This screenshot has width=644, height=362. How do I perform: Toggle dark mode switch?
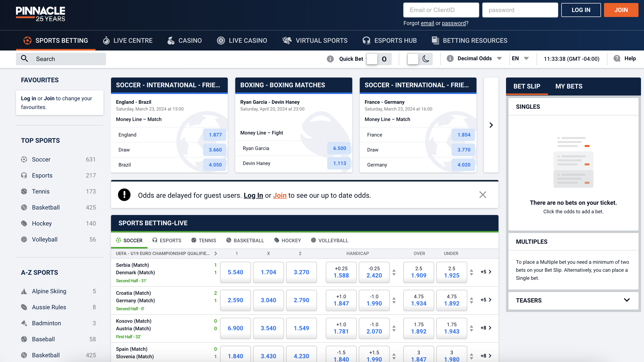420,59
